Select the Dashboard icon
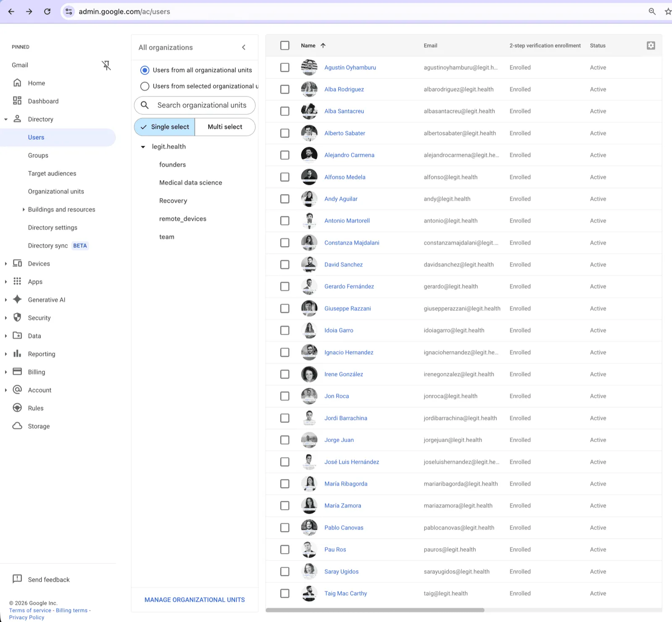Viewport: 672px width, 622px height. click(17, 101)
